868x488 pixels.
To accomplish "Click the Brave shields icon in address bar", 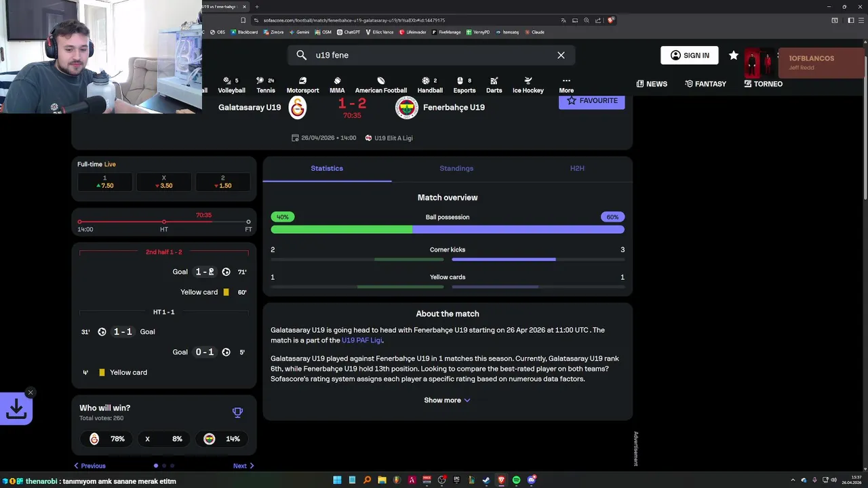I will [610, 20].
